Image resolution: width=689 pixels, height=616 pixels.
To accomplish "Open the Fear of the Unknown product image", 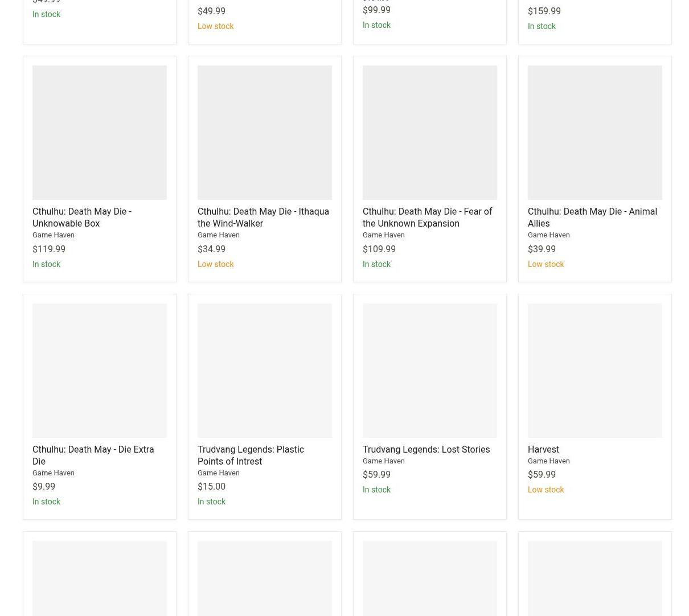I will pos(430,133).
